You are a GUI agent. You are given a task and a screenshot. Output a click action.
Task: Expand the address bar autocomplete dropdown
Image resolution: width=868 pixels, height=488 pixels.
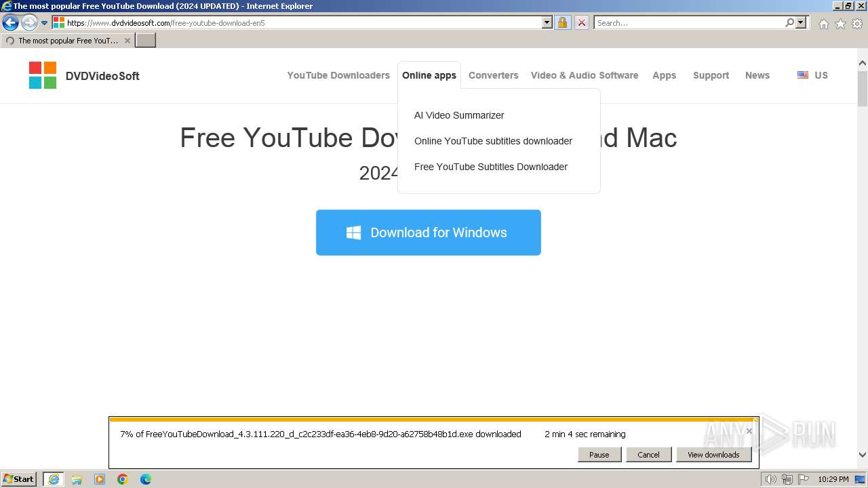click(x=547, y=22)
